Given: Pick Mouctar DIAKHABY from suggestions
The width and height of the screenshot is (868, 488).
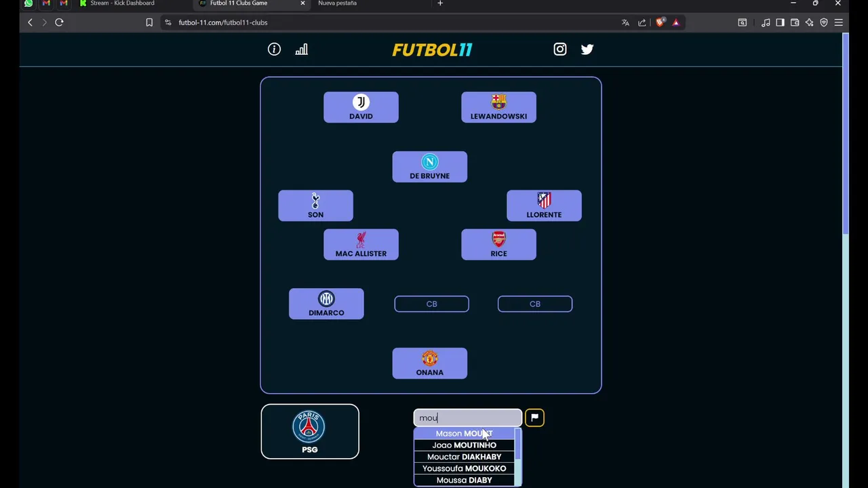Looking at the screenshot, I should (x=465, y=457).
